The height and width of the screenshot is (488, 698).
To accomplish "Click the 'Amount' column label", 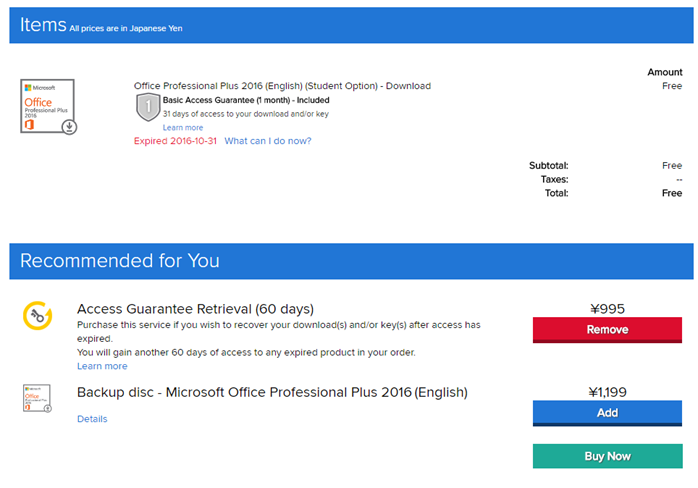I will tap(665, 72).
